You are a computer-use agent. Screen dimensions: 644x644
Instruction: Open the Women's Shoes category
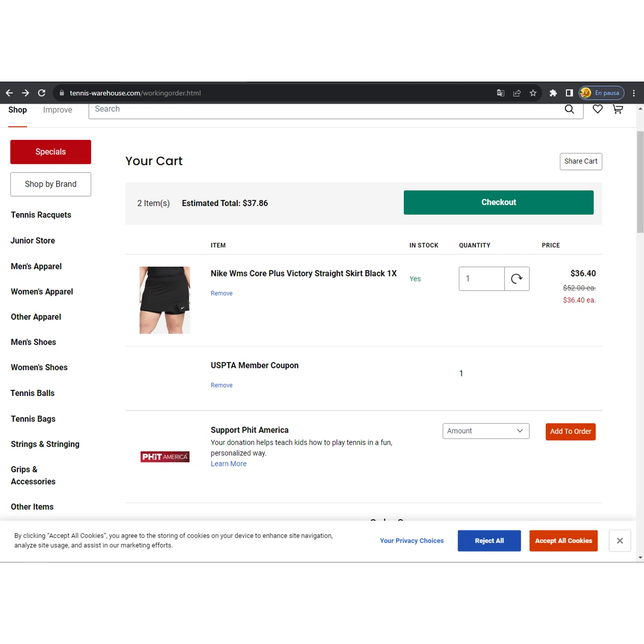pyautogui.click(x=39, y=368)
